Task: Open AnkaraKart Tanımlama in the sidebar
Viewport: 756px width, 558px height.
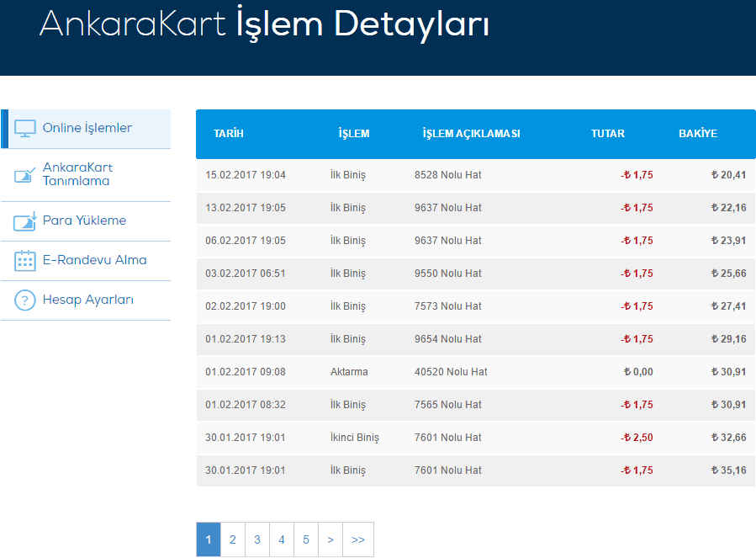Action: tap(87, 175)
